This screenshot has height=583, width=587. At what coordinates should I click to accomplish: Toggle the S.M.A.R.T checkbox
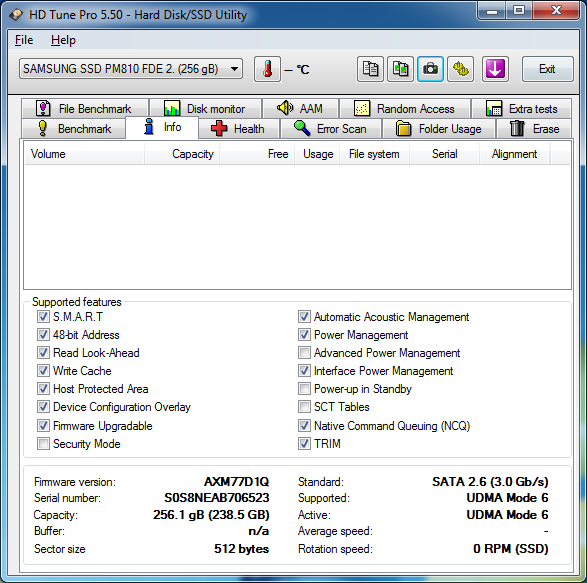(x=43, y=317)
